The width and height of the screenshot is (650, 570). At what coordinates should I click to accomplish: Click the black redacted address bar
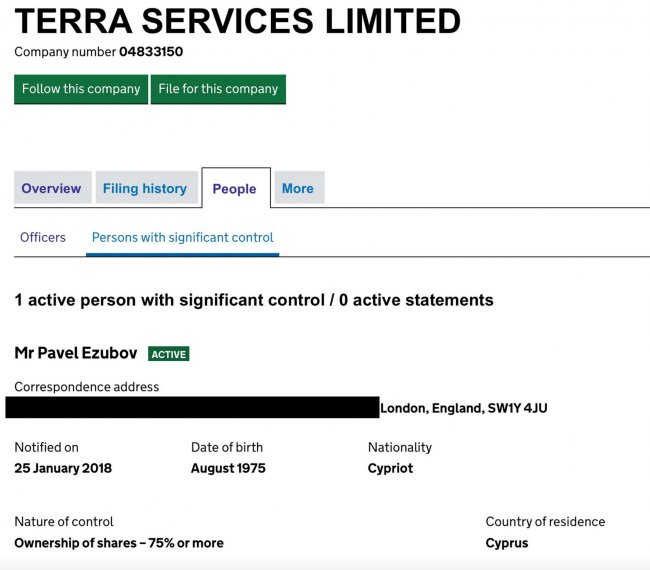tap(192, 407)
